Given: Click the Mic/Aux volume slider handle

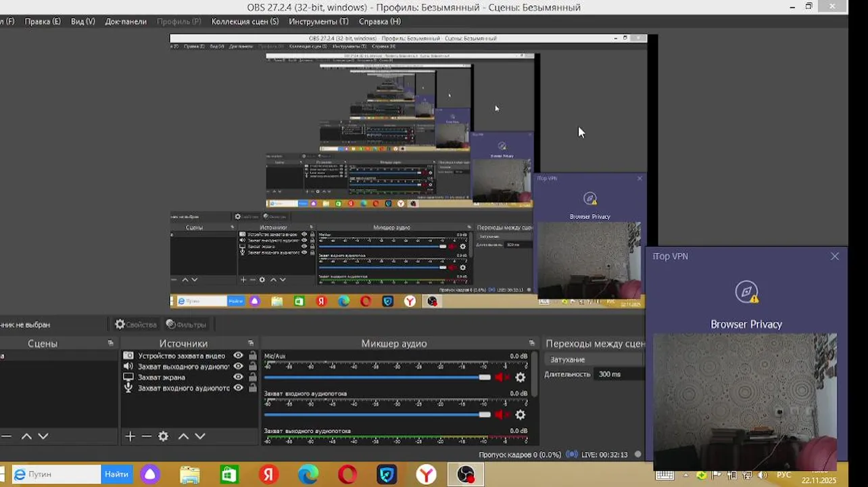Looking at the screenshot, I should tap(485, 377).
